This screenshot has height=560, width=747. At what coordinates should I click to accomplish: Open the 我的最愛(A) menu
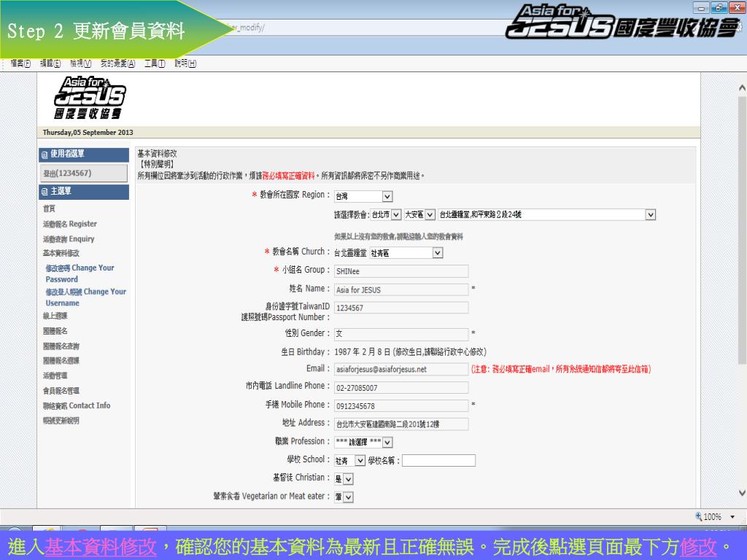tap(117, 63)
